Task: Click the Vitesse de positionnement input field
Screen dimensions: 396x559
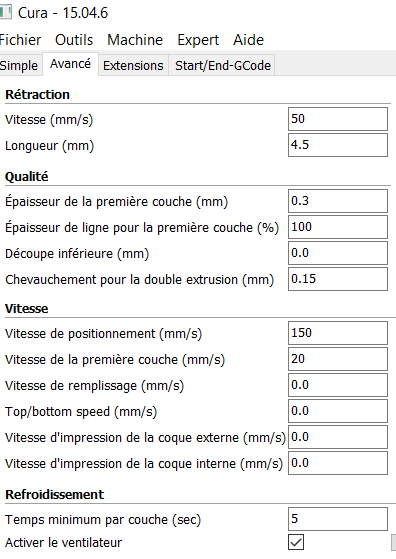Action: [x=338, y=333]
